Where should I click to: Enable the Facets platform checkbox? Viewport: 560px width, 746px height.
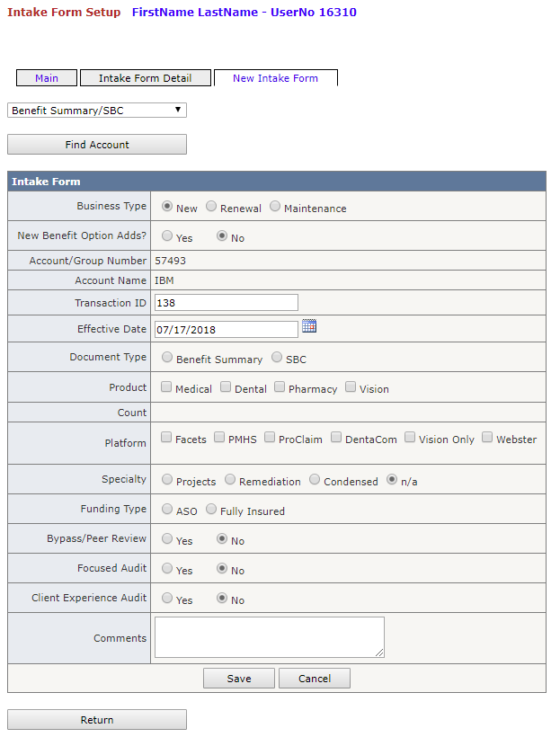click(x=166, y=437)
